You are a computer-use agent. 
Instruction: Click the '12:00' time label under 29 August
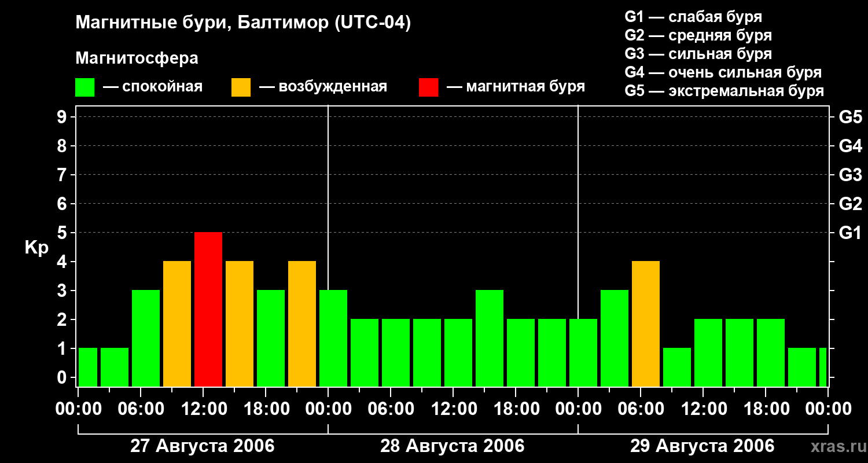(x=704, y=409)
